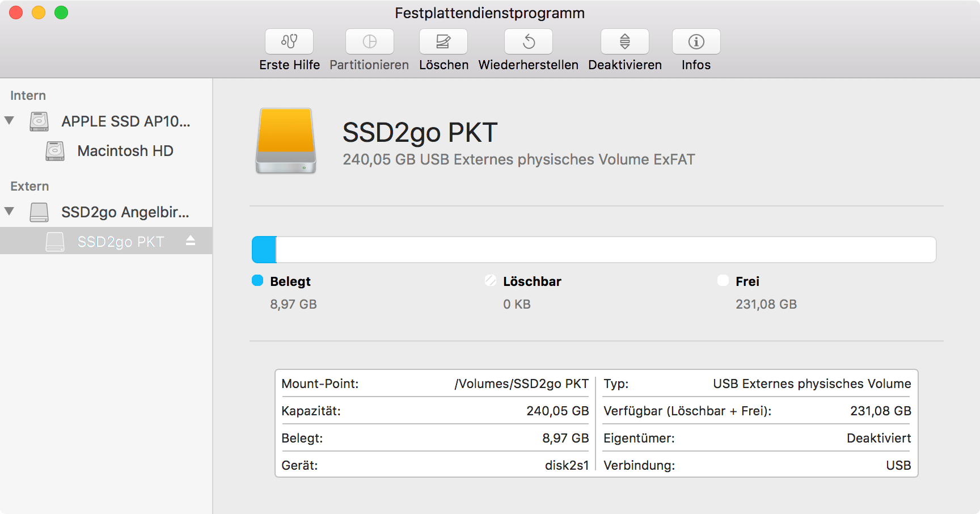Image resolution: width=980 pixels, height=514 pixels.
Task: Click the green zoom window button
Action: 61,12
